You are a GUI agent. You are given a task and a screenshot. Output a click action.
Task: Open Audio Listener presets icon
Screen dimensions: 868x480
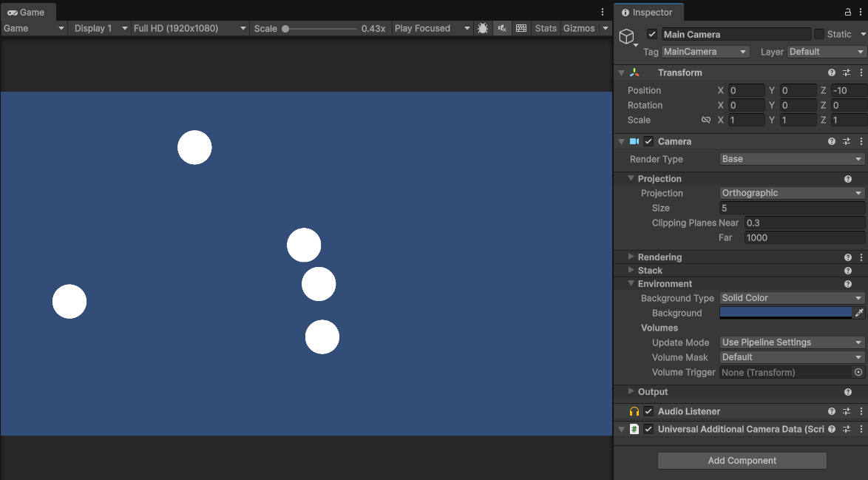click(x=847, y=411)
